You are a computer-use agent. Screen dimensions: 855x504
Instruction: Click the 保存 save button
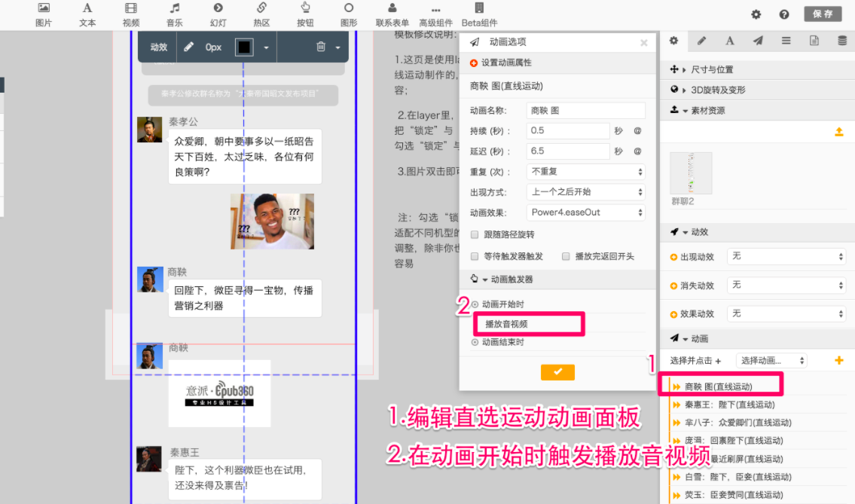click(x=823, y=14)
